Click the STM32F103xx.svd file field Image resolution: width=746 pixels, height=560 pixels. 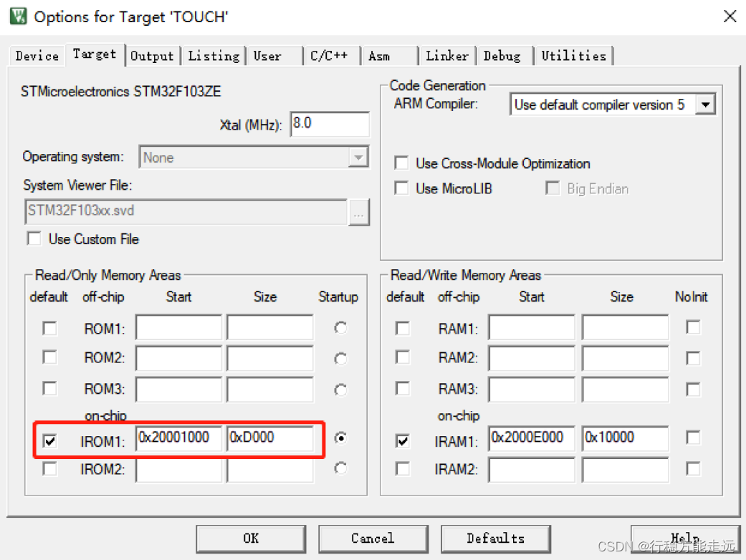click(186, 211)
